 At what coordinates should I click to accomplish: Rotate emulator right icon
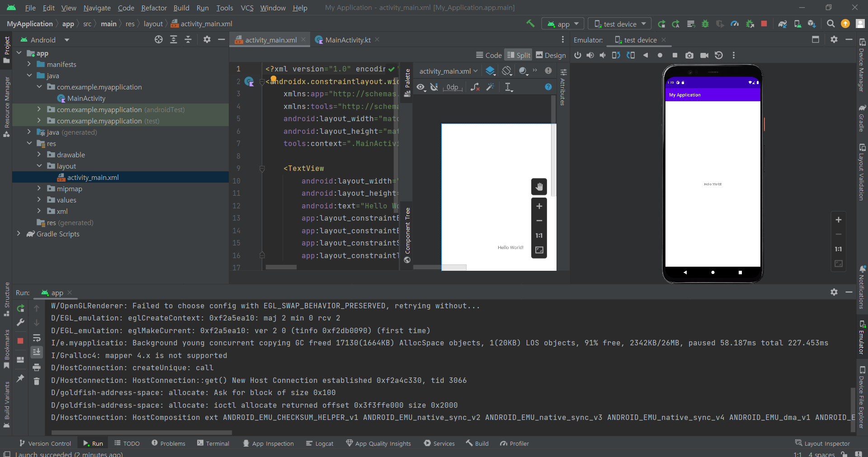coord(631,55)
